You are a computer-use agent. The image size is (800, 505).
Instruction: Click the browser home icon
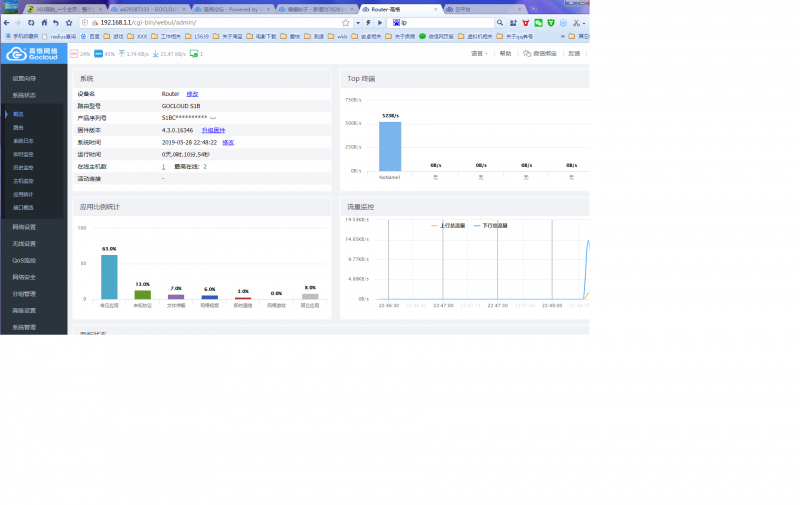pos(44,22)
